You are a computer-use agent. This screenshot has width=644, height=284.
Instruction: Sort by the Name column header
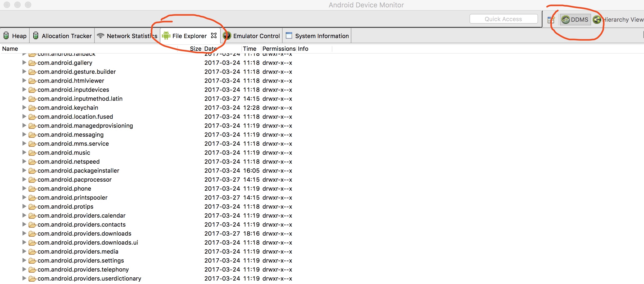(10, 49)
